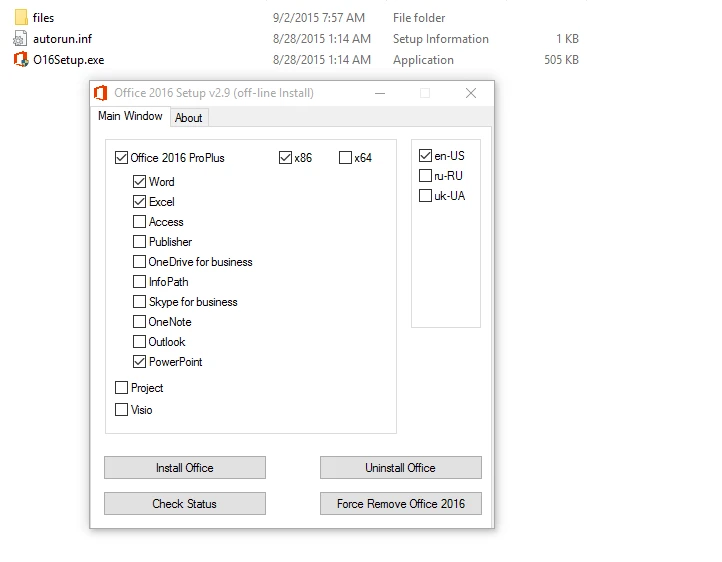Minimize the Office 2016 Setup window
The width and height of the screenshot is (722, 562).
point(380,93)
